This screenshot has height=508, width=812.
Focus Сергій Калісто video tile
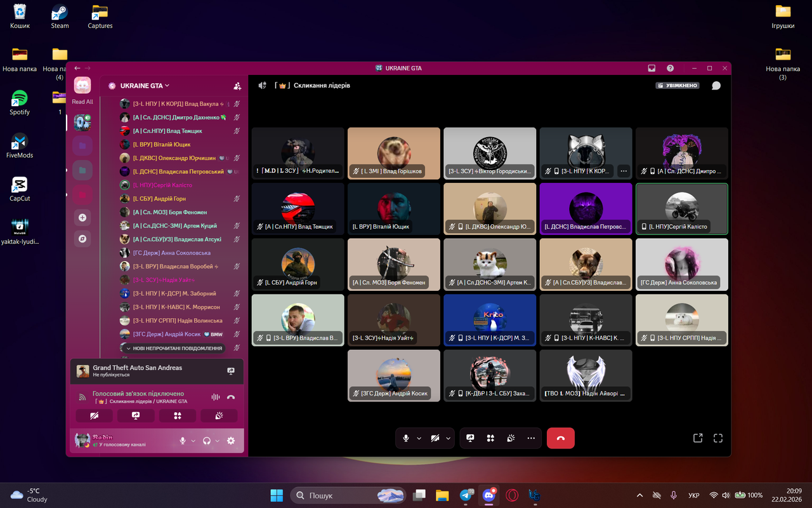pyautogui.click(x=682, y=209)
